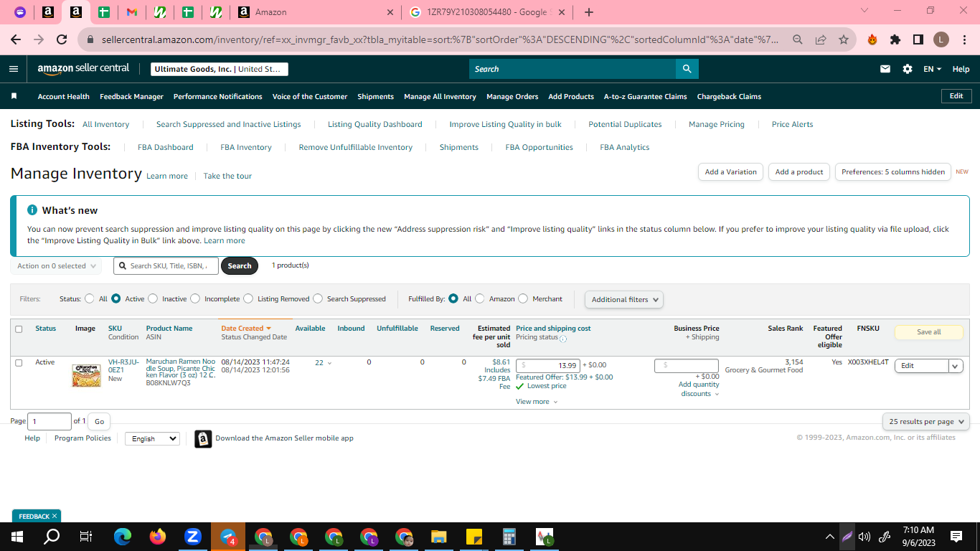This screenshot has width=980, height=551.
Task: Open the Chrome three-dot menu
Action: click(x=963, y=40)
